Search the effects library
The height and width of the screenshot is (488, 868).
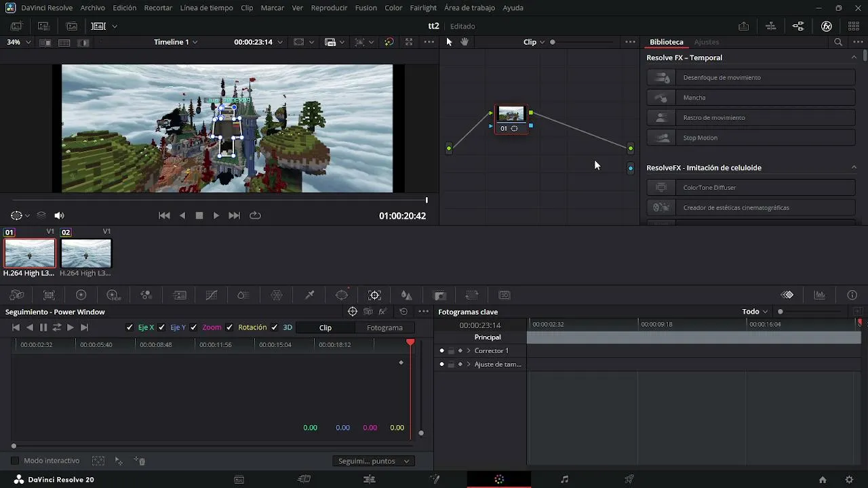[x=838, y=42]
